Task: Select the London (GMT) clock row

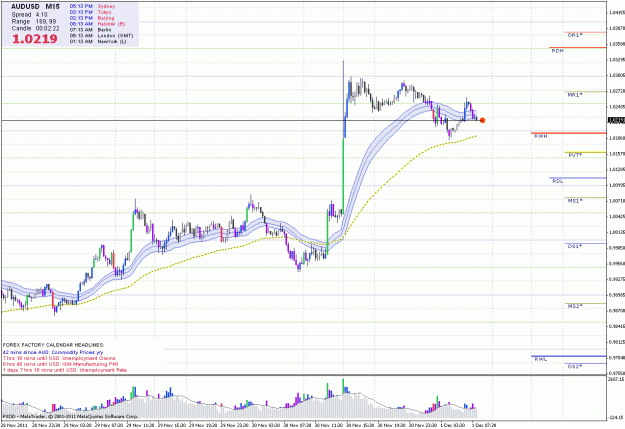Action: (x=101, y=35)
